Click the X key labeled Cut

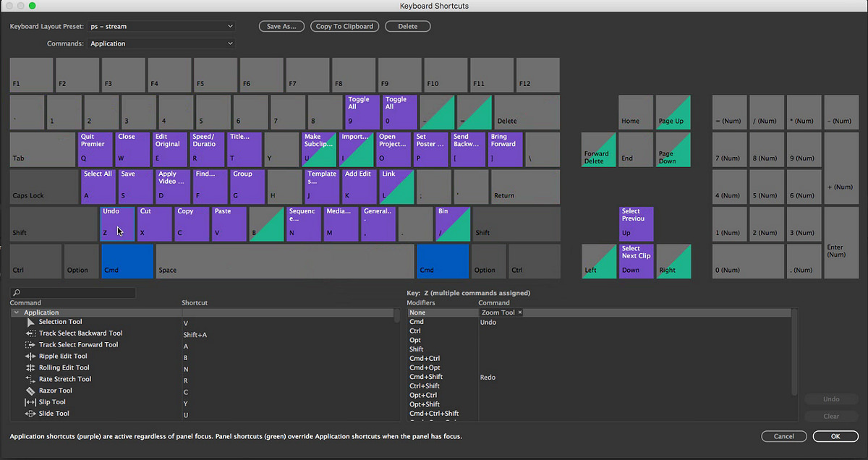tap(155, 223)
